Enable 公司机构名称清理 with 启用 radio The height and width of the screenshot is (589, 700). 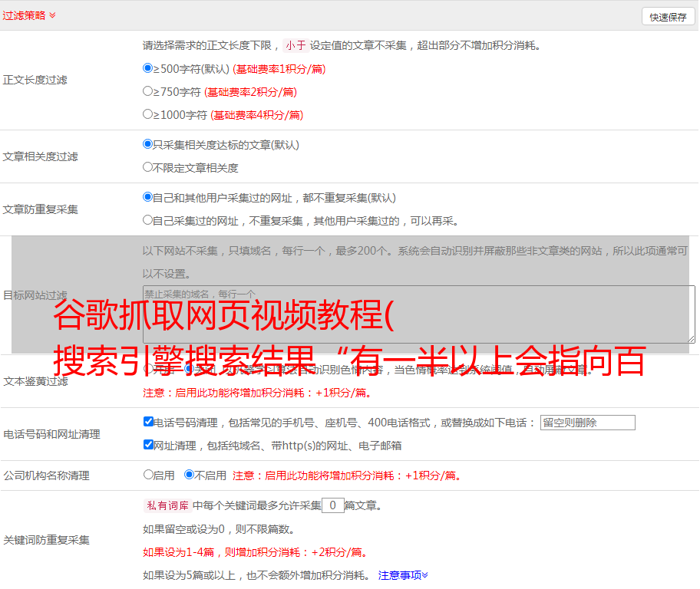coord(148,475)
